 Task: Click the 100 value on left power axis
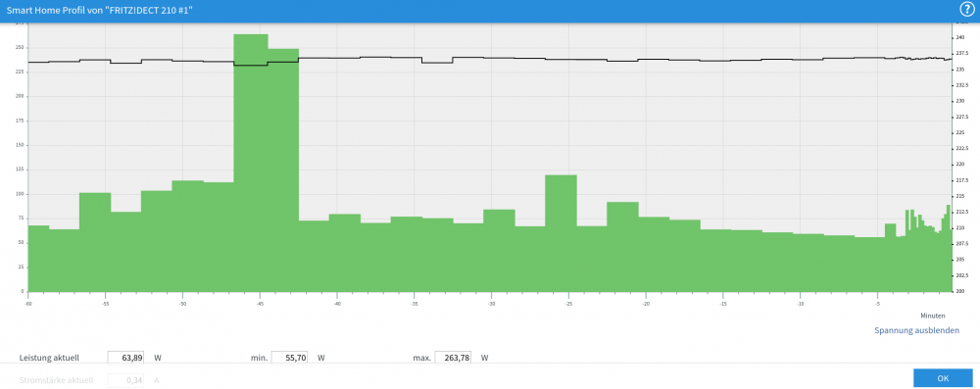(x=20, y=194)
